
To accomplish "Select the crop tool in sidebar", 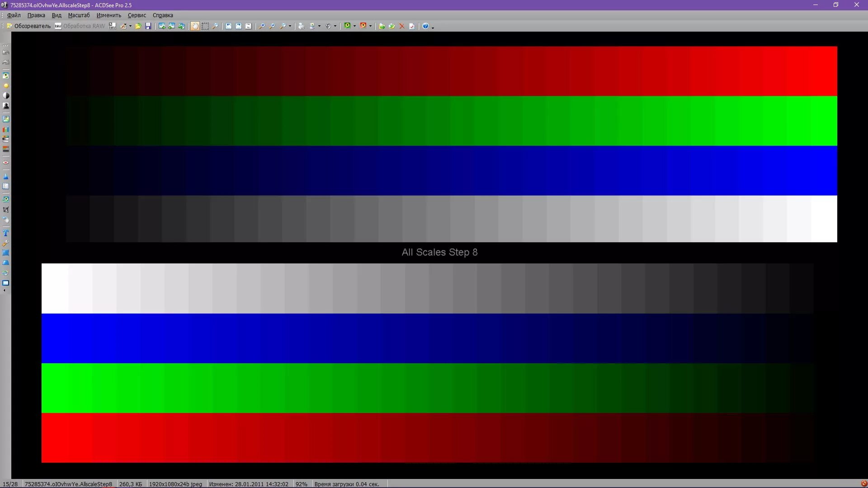I will pos(6,210).
